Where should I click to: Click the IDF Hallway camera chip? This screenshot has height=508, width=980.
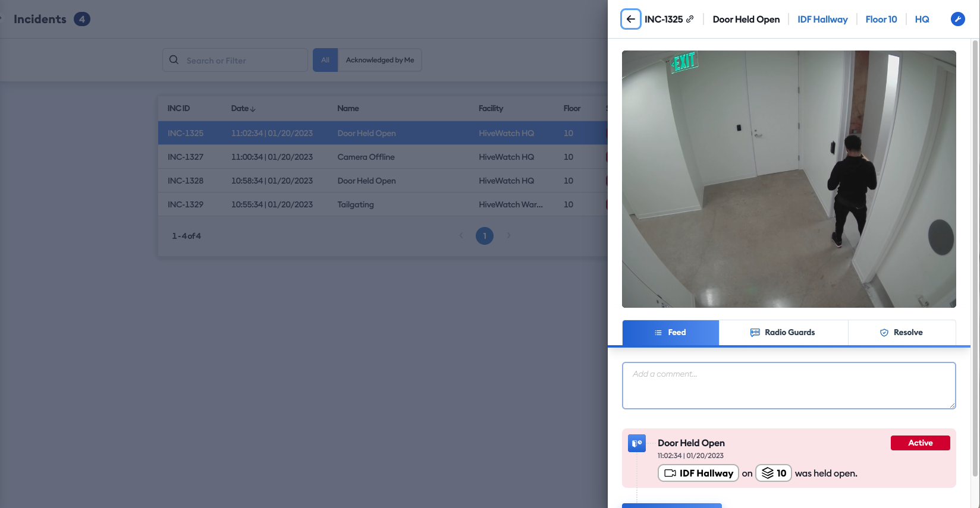(698, 474)
